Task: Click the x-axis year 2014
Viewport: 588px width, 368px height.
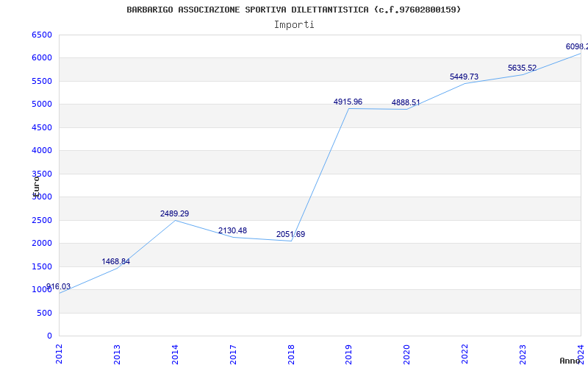Action: point(175,354)
